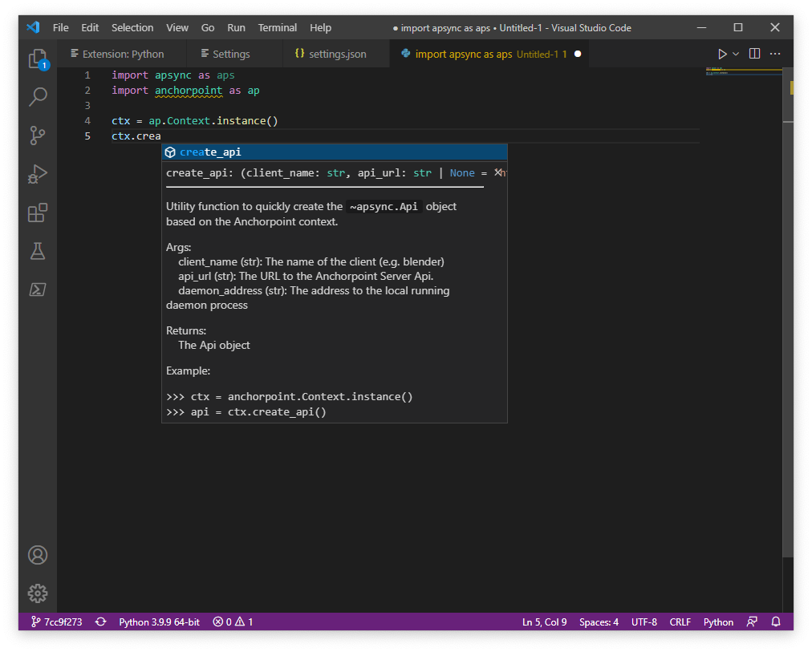The height and width of the screenshot is (652, 812).
Task: Switch to the settings.json tab
Action: (337, 54)
